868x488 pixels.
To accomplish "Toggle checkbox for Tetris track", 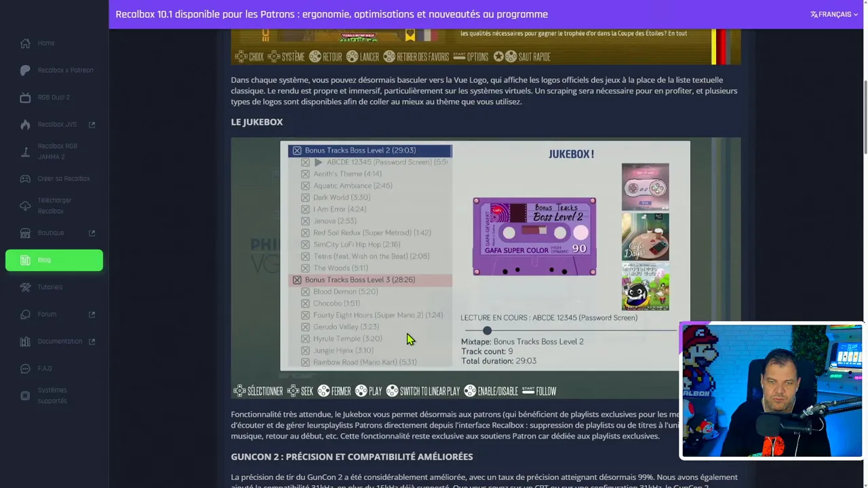I will [x=305, y=256].
